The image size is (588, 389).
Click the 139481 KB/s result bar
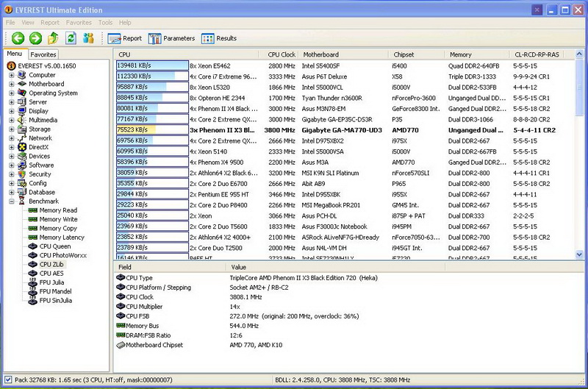pyautogui.click(x=152, y=65)
